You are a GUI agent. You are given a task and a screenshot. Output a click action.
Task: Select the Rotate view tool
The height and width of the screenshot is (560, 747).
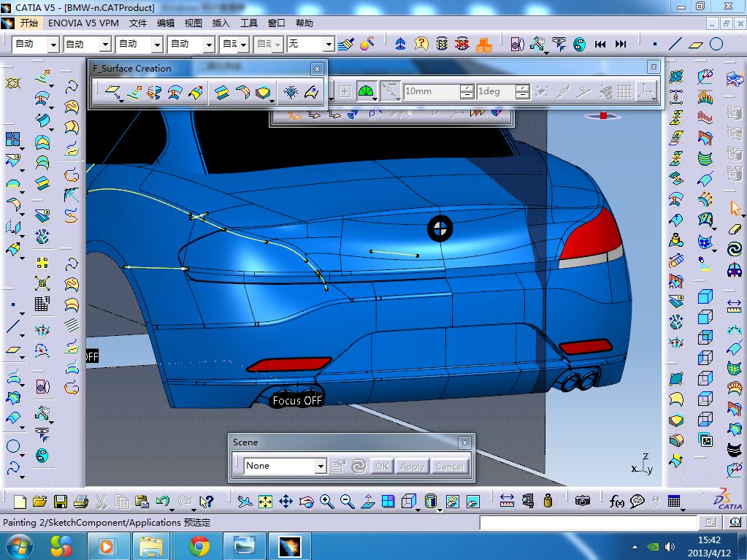307,501
